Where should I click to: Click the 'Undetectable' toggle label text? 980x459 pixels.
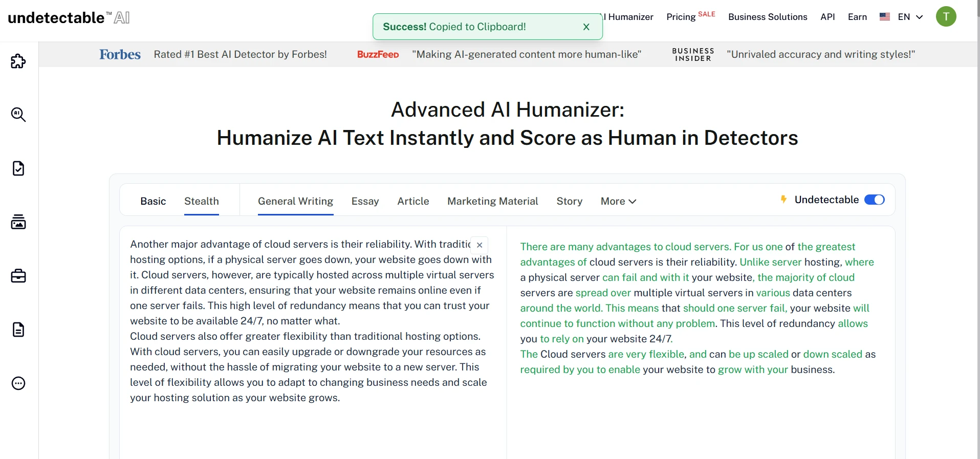(826, 200)
